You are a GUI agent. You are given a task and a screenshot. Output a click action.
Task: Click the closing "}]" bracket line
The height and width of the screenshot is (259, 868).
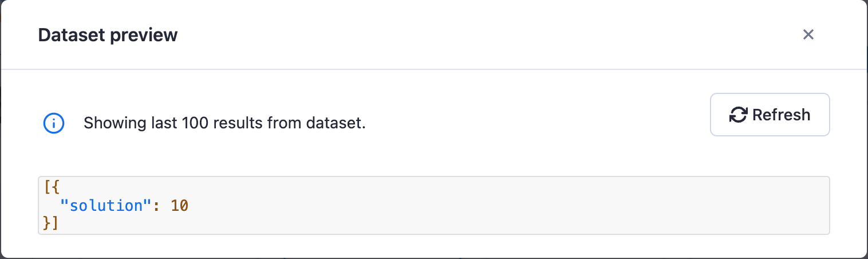pos(52,223)
